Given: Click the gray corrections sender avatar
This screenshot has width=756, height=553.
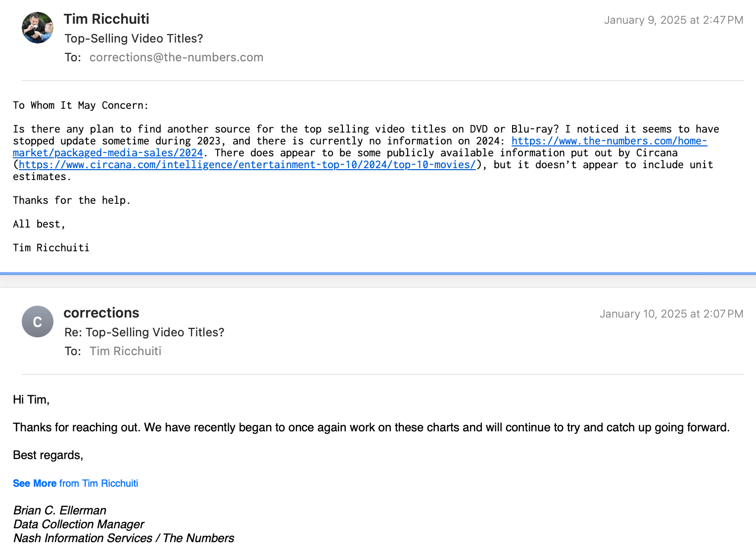Looking at the screenshot, I should coord(38,322).
